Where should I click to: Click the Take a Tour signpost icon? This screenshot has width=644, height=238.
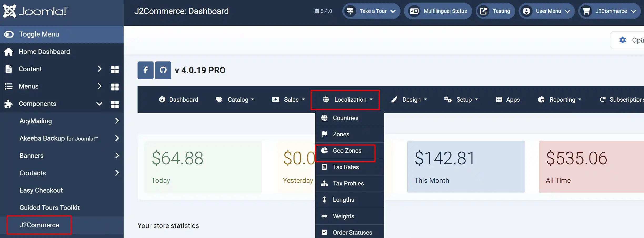[350, 11]
